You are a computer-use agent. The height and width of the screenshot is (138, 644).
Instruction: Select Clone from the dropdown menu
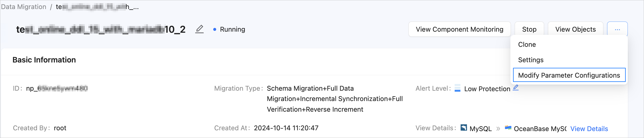click(527, 44)
